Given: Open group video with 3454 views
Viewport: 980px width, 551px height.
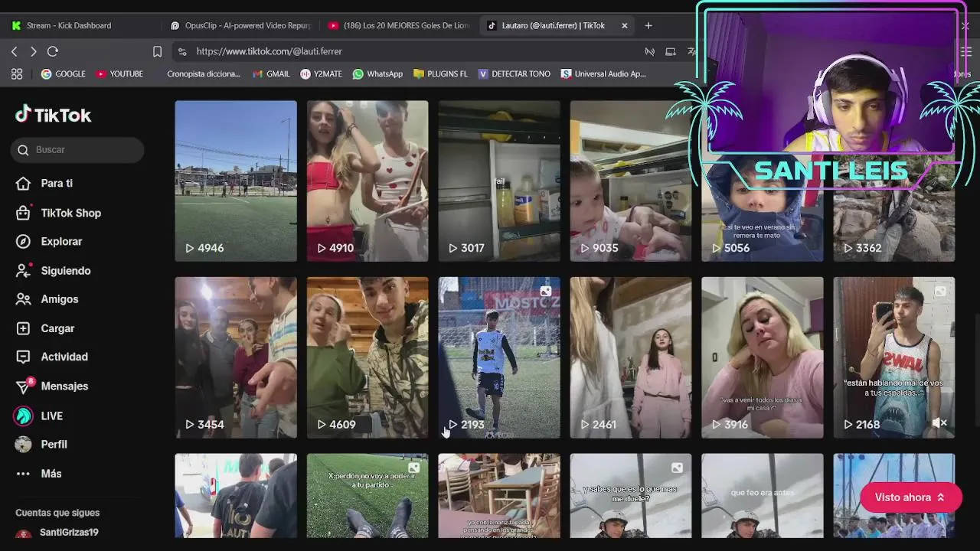Looking at the screenshot, I should click(x=236, y=357).
